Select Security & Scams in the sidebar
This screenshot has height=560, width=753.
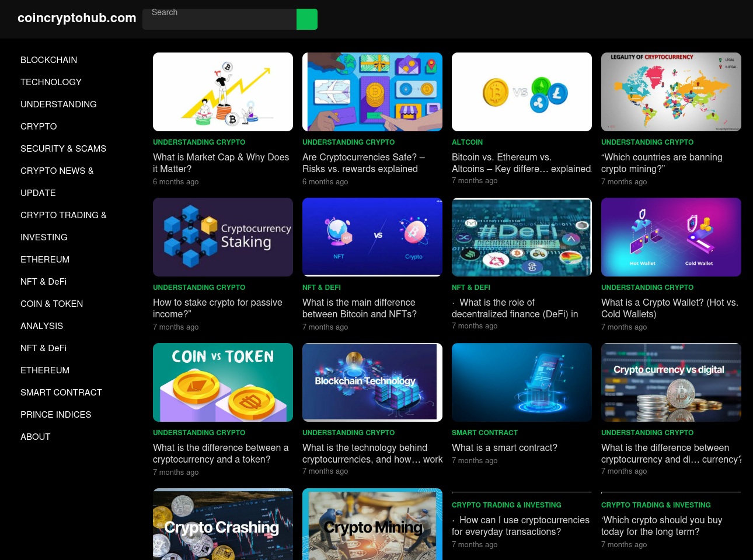pyautogui.click(x=63, y=149)
